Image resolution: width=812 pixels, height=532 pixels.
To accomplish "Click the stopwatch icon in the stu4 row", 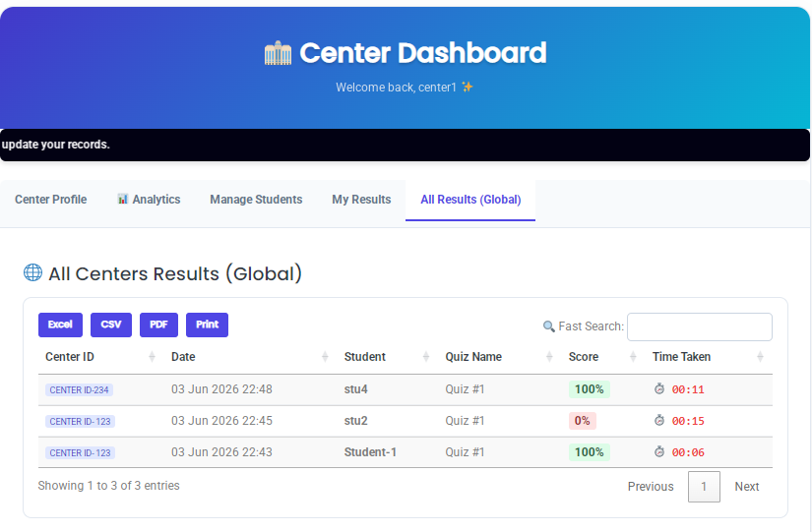I will [658, 388].
